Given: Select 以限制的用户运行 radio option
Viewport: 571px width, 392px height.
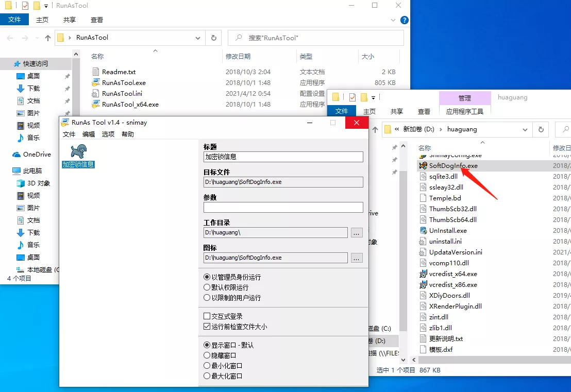Looking at the screenshot, I should point(207,298).
